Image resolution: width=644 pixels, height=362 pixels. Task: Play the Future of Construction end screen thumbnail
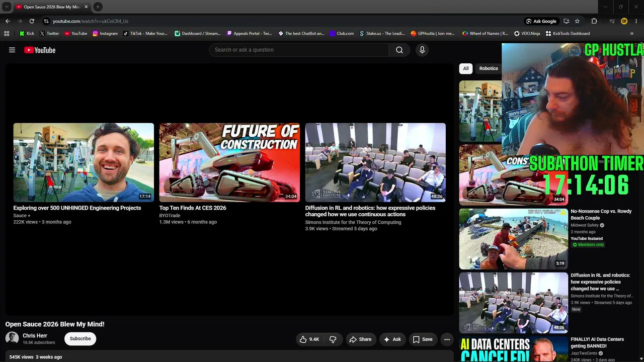(x=229, y=162)
